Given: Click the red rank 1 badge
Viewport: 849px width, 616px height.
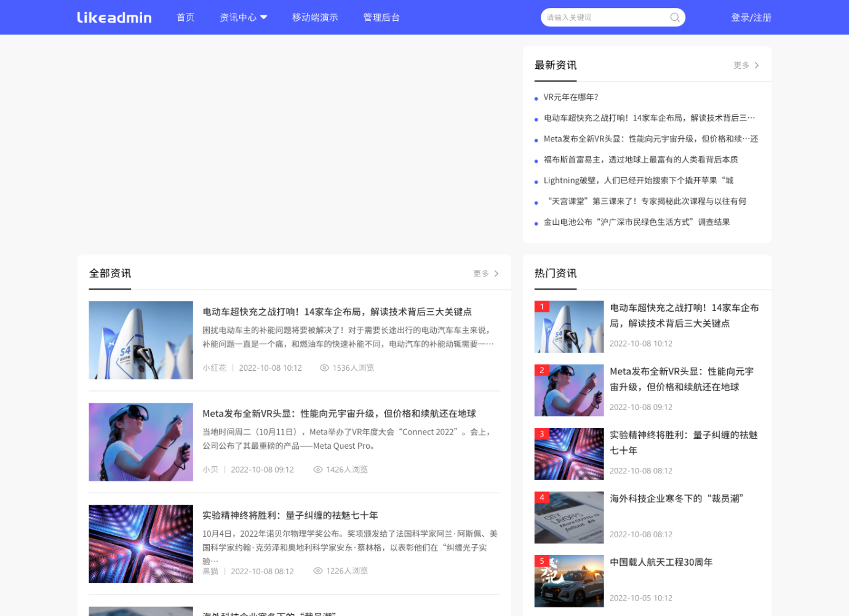Looking at the screenshot, I should (541, 306).
